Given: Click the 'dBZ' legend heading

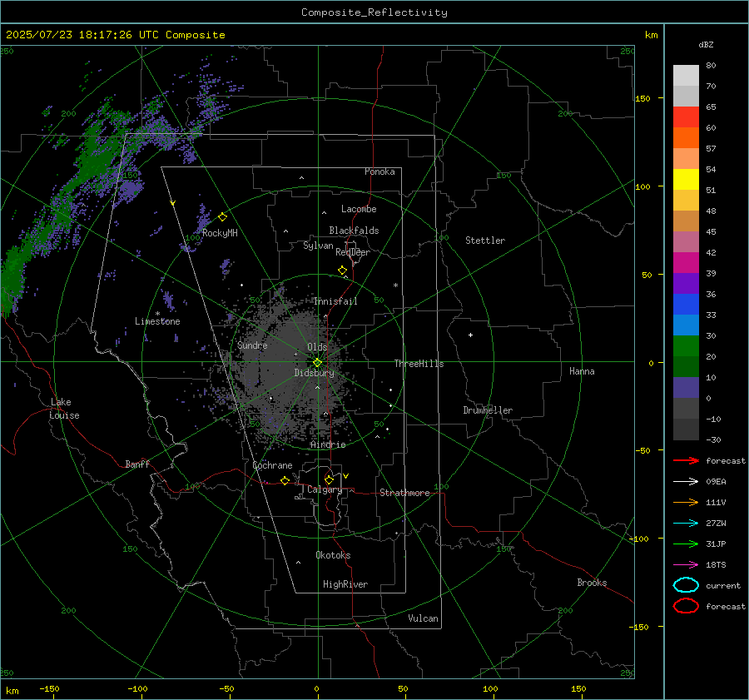Looking at the screenshot, I should click(706, 44).
